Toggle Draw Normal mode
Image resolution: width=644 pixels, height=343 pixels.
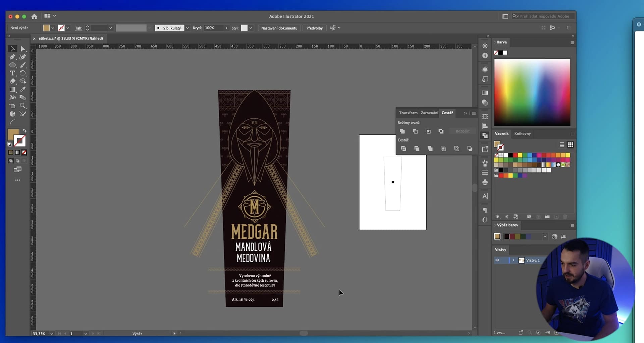pyautogui.click(x=11, y=161)
